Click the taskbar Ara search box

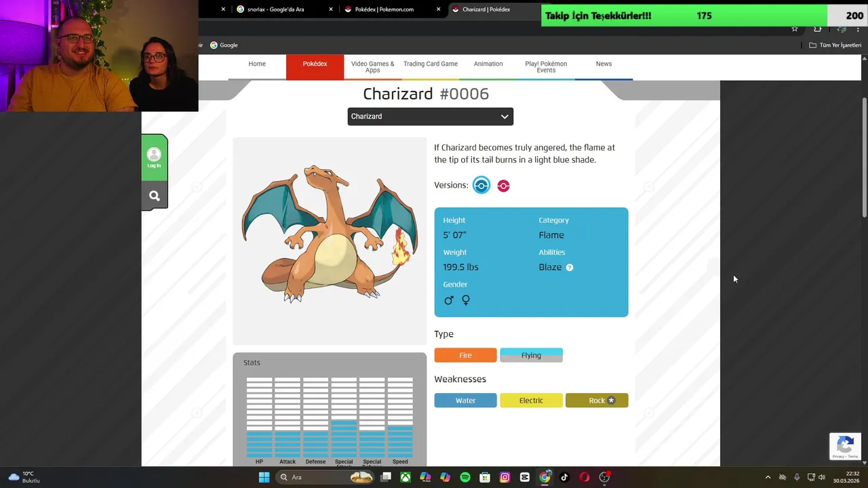point(325,477)
